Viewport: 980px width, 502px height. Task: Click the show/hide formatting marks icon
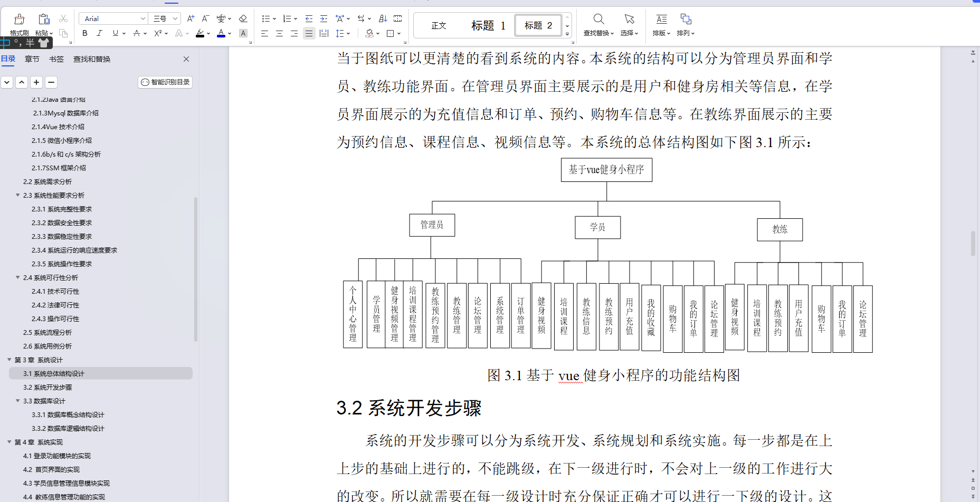click(x=398, y=18)
